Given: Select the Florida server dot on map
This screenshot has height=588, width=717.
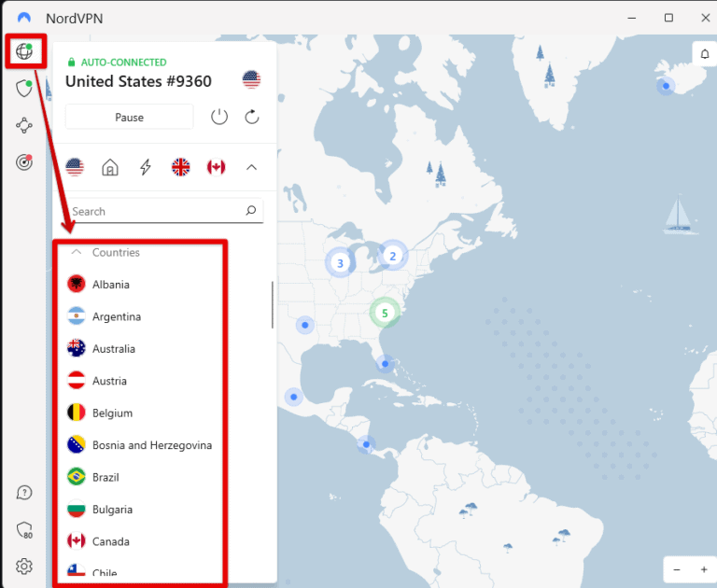Looking at the screenshot, I should pos(385,364).
